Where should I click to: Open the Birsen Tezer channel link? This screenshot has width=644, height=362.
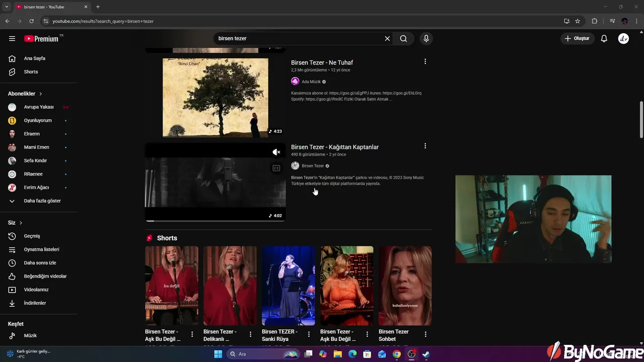coord(312,166)
